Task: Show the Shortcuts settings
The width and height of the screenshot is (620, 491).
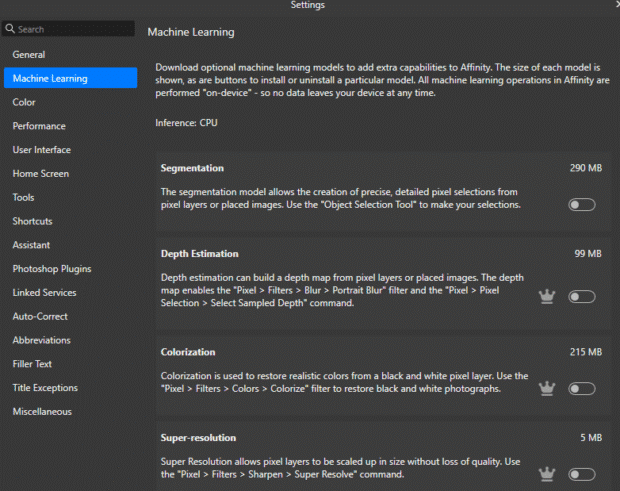Action: point(33,221)
